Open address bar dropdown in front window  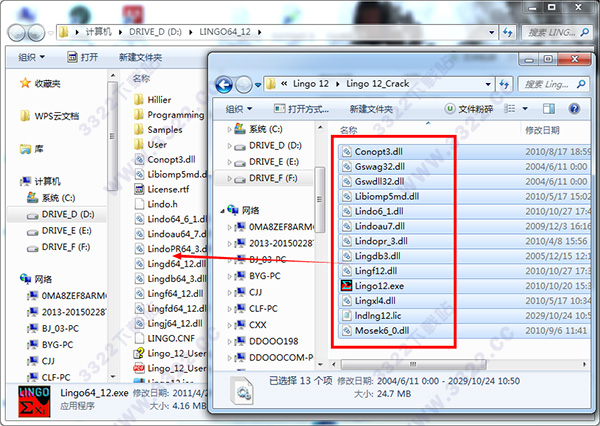[x=488, y=84]
